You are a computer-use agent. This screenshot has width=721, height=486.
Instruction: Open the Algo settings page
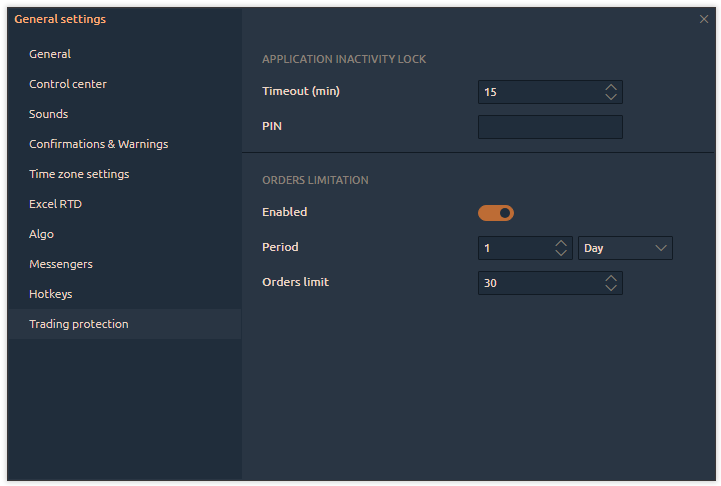point(42,234)
